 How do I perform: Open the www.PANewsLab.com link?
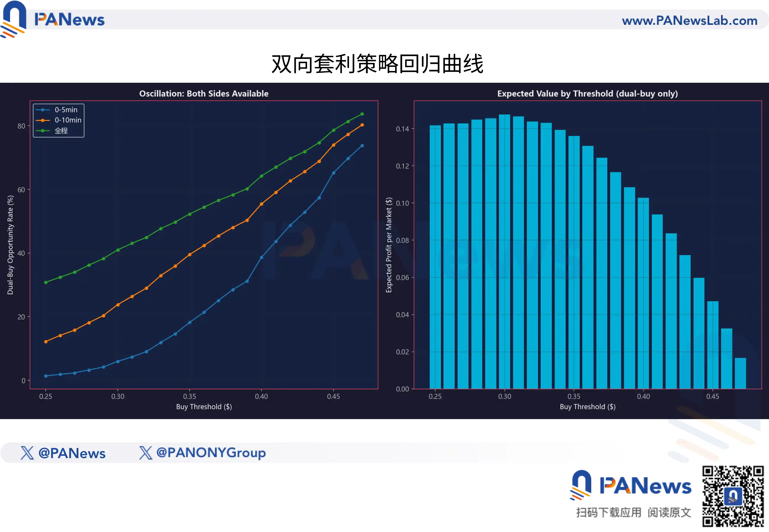click(689, 21)
